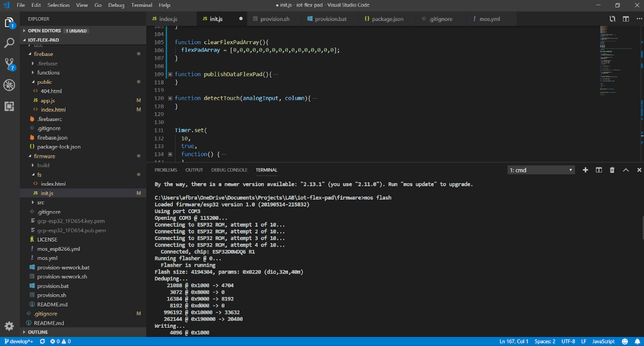
Task: Open the Search view in the activity bar
Action: pos(9,43)
